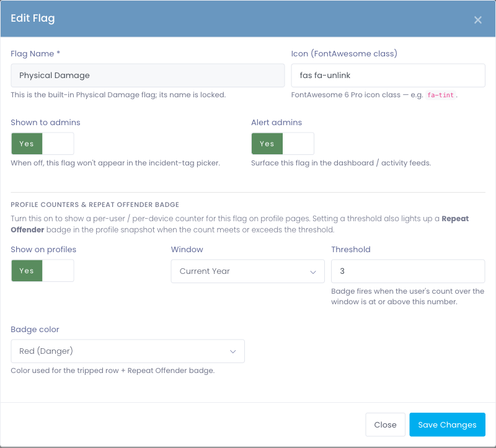
Task: Click the Threshold input field
Action: tap(408, 271)
